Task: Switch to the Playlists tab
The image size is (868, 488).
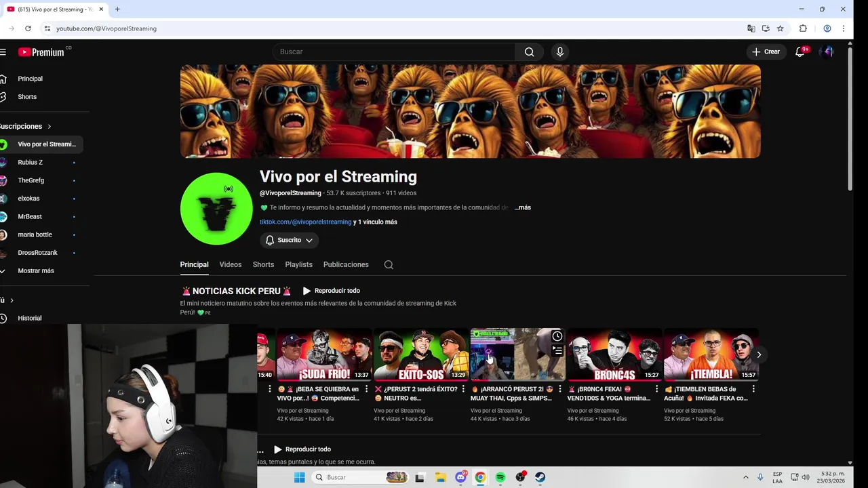Action: pos(298,264)
